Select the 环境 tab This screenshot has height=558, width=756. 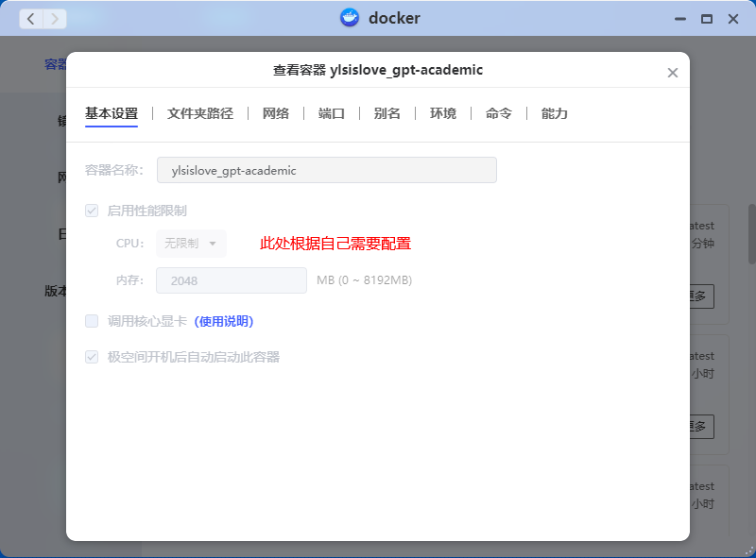pos(443,113)
